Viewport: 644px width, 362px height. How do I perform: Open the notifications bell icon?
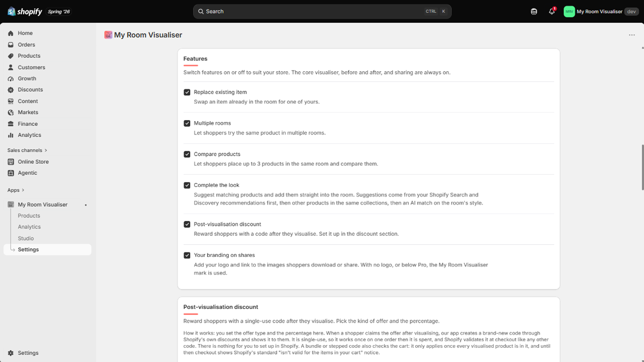pos(551,12)
